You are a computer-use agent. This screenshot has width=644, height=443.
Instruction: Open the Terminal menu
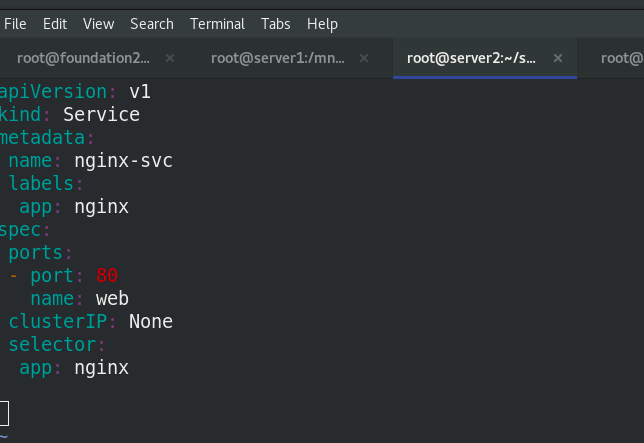pyautogui.click(x=217, y=24)
